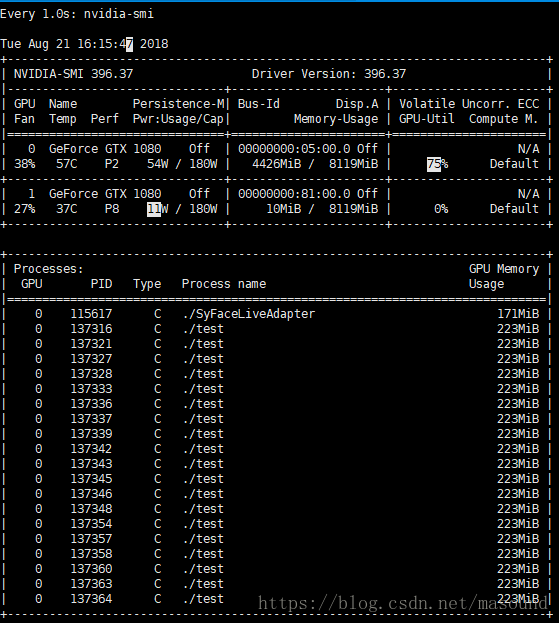
Task: Click './test' in the PID 137343 row
Action: [x=203, y=464]
